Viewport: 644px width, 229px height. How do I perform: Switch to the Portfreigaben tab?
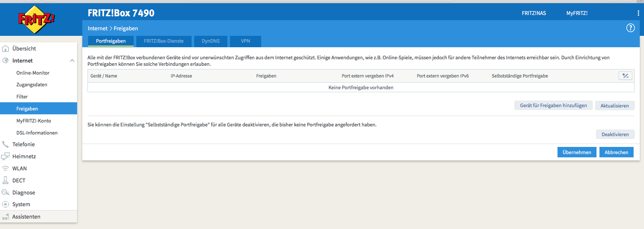(x=111, y=41)
